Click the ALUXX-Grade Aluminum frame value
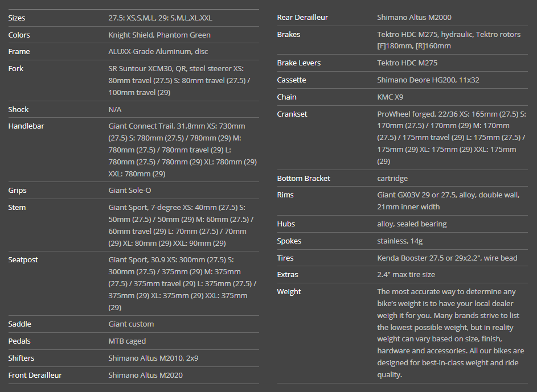537x392 pixels. pos(158,52)
